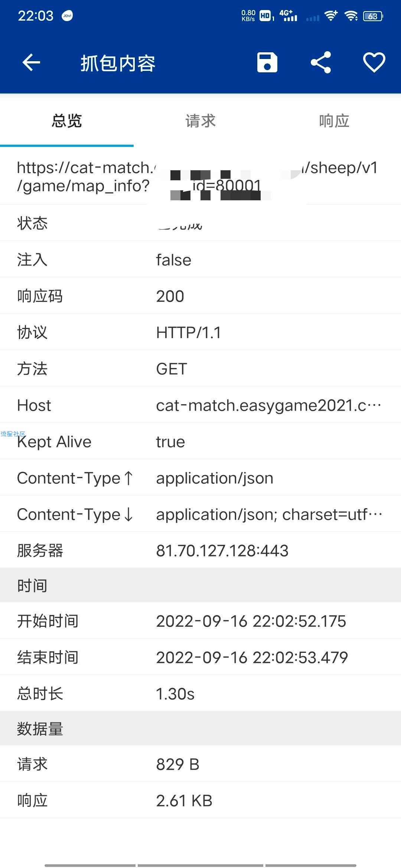Tap the 服务器 IP address row
The width and height of the screenshot is (401, 868).
200,550
